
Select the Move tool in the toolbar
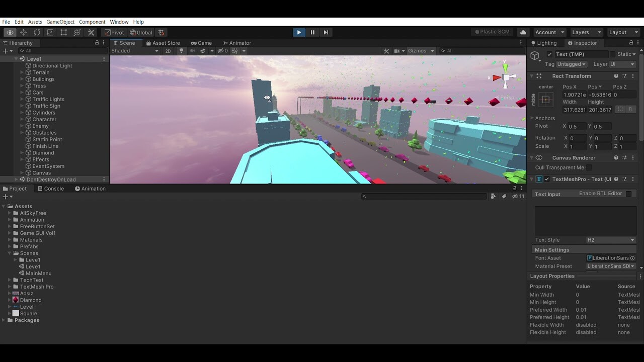(x=23, y=32)
